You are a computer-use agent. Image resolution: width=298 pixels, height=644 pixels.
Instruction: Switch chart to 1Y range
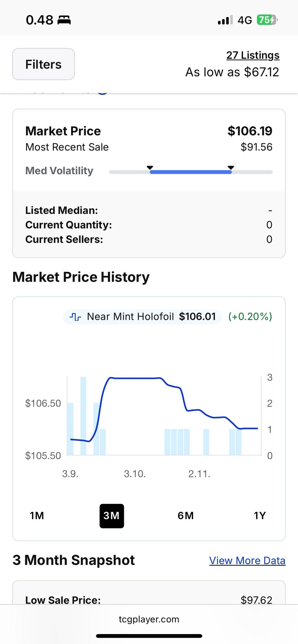tap(260, 515)
